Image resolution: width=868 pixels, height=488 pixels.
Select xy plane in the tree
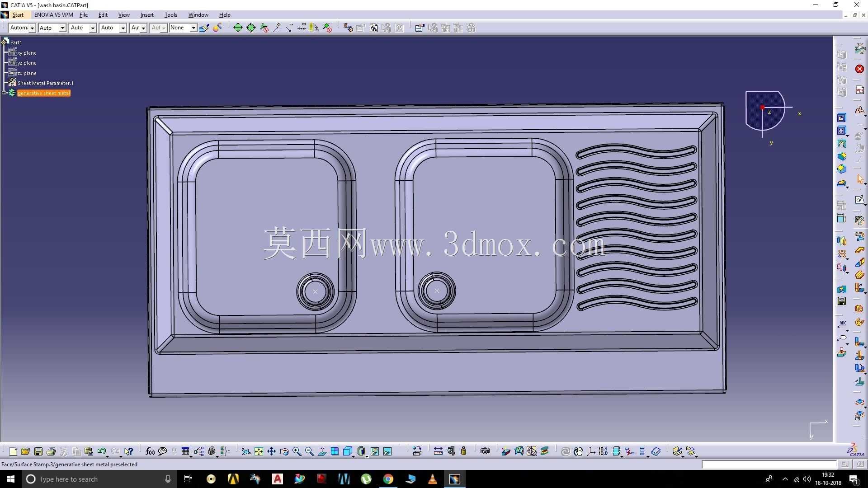pos(27,53)
